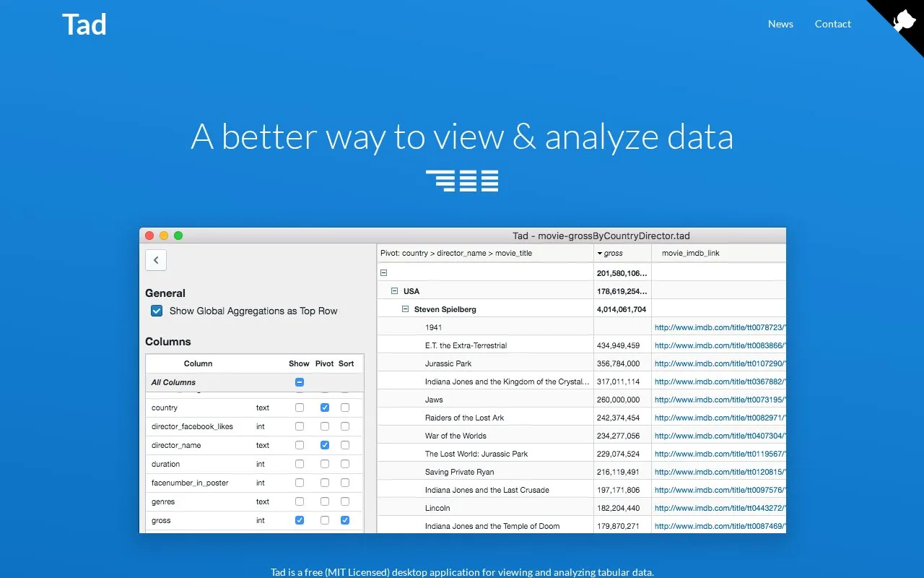Select The Lost World: Jurassic Park cell
The image size is (924, 578).
tap(476, 454)
